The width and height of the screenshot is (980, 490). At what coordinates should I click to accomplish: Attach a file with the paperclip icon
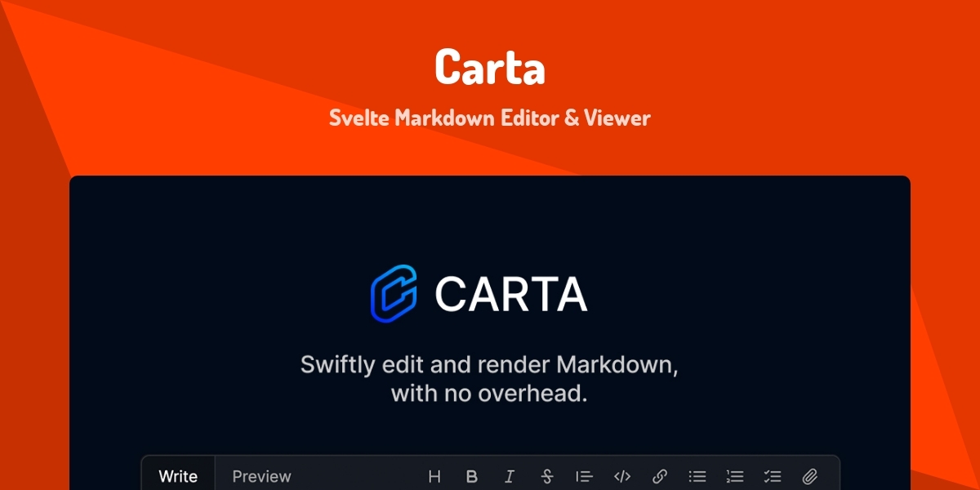click(810, 476)
